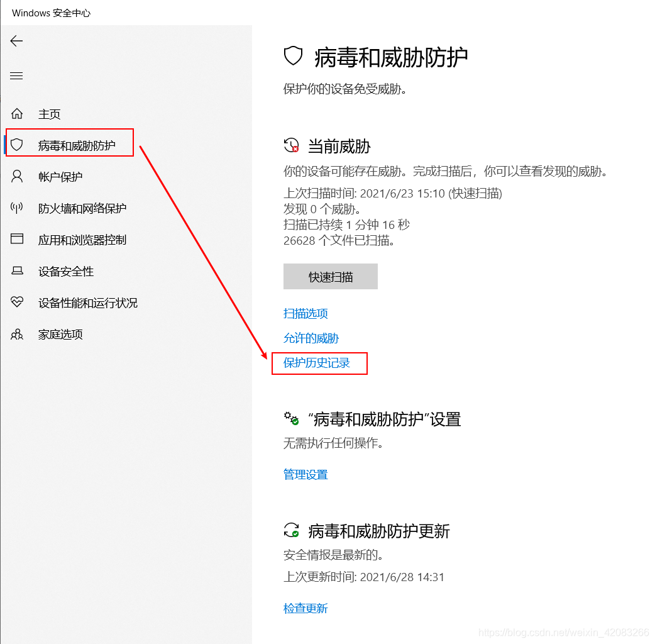Click the large shield icon in the page heading
The height and width of the screenshot is (644, 655).
[x=293, y=56]
